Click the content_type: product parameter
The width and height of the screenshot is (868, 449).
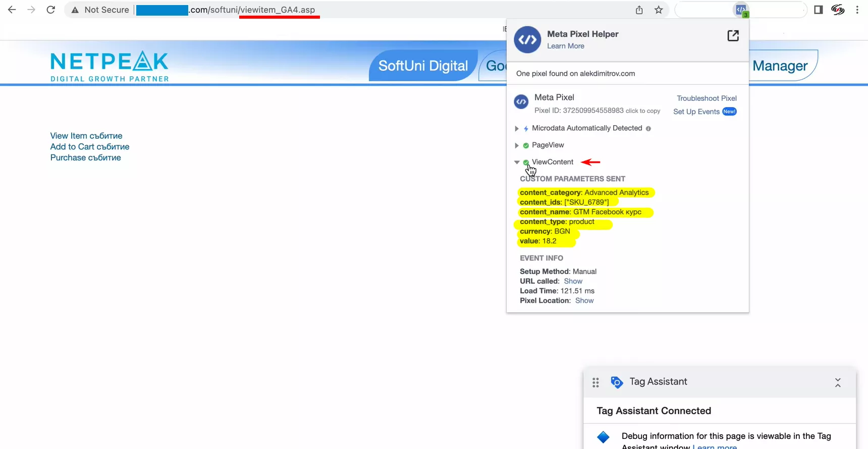[x=557, y=221]
